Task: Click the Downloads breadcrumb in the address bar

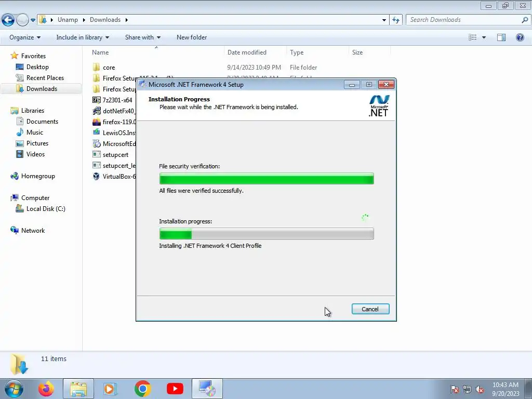Action: click(105, 20)
